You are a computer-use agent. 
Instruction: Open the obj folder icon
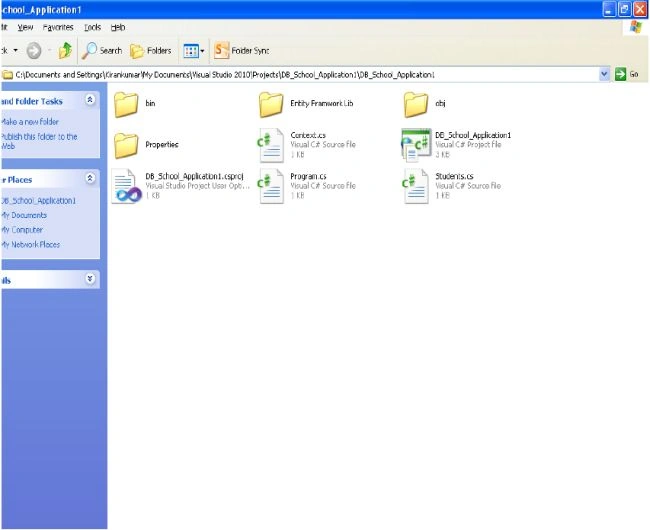click(x=416, y=104)
